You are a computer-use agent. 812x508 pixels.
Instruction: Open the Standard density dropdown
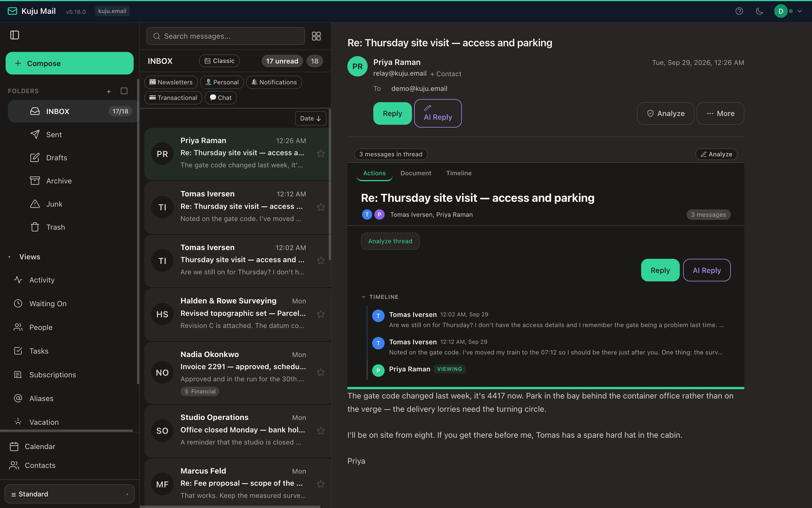point(70,494)
